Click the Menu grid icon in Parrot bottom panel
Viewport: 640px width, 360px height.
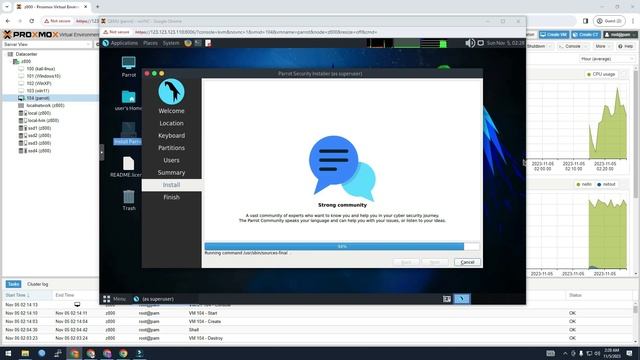point(107,299)
